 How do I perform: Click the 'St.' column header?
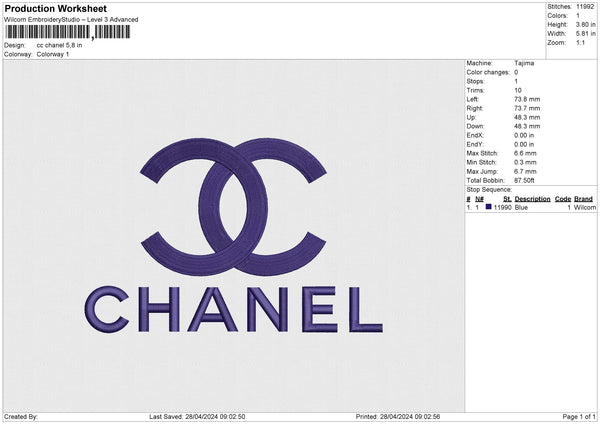point(507,199)
